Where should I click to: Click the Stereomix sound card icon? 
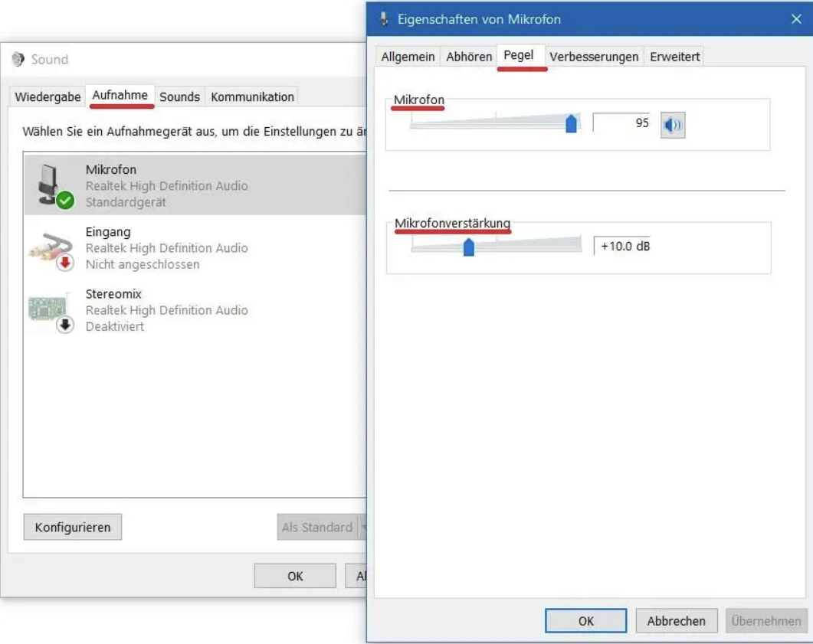click(x=48, y=309)
